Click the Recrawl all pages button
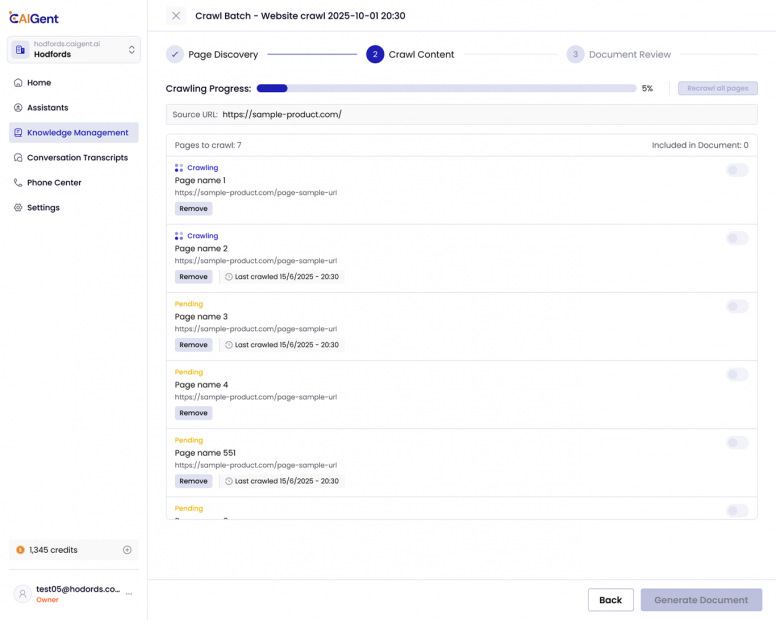The image size is (776, 620). [x=717, y=88]
